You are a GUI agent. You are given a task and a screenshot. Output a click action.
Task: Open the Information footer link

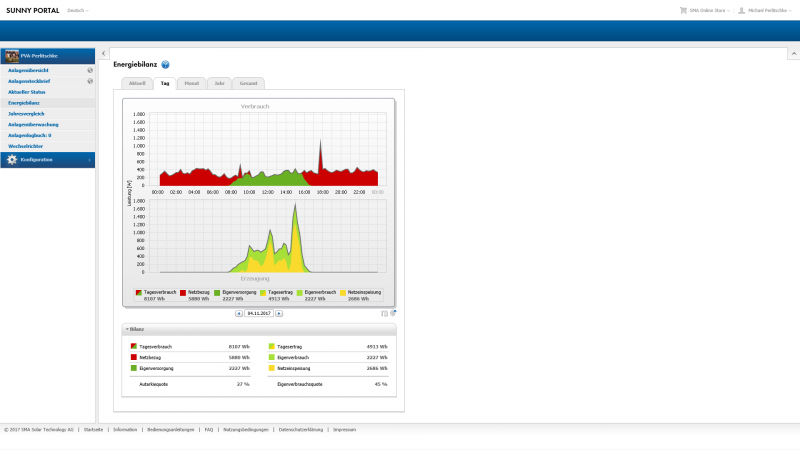125,430
